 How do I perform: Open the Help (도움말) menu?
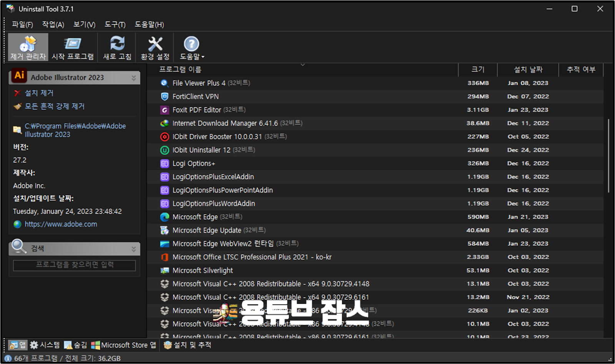[149, 25]
